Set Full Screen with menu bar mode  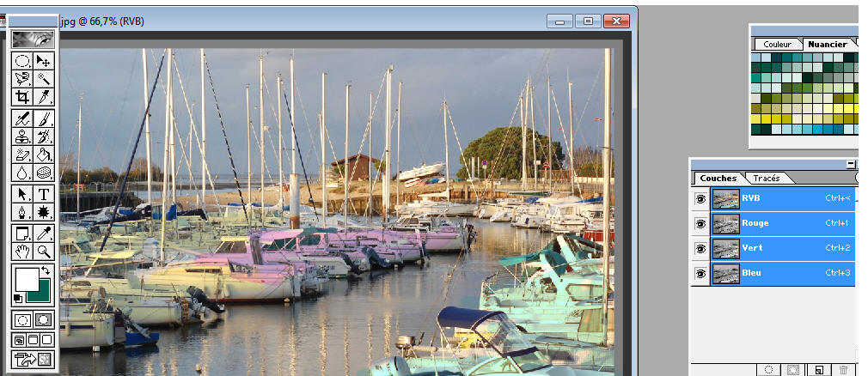coord(34,339)
